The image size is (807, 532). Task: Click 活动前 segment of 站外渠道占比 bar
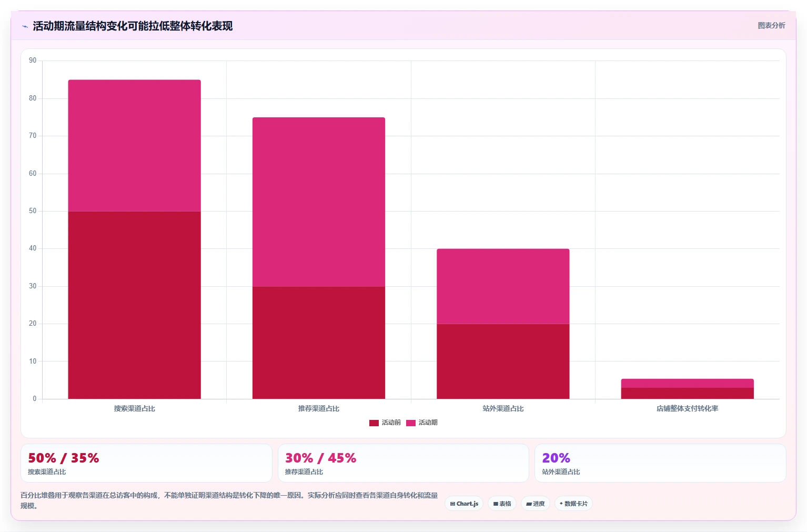pos(503,362)
